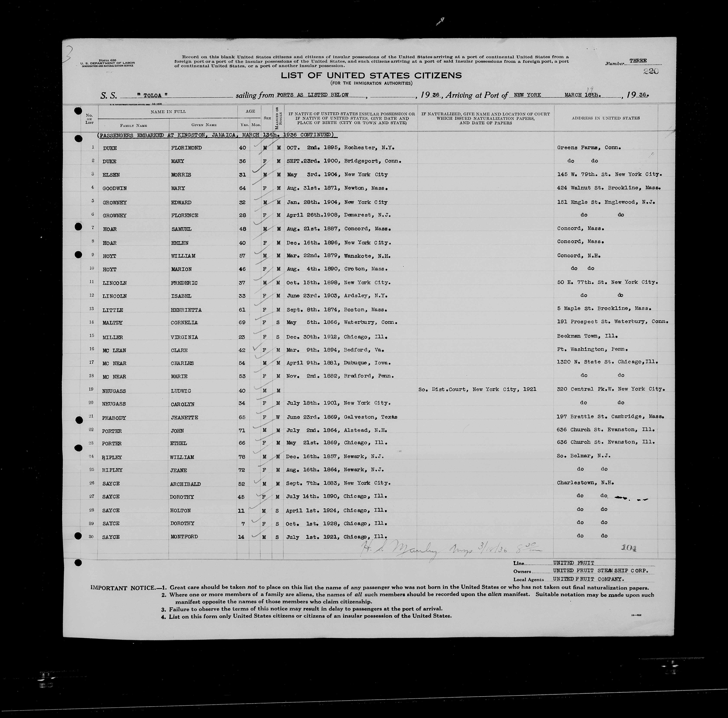Click birthplace 'Alstead, N.H.'
The height and width of the screenshot is (718, 728).
coord(366,430)
